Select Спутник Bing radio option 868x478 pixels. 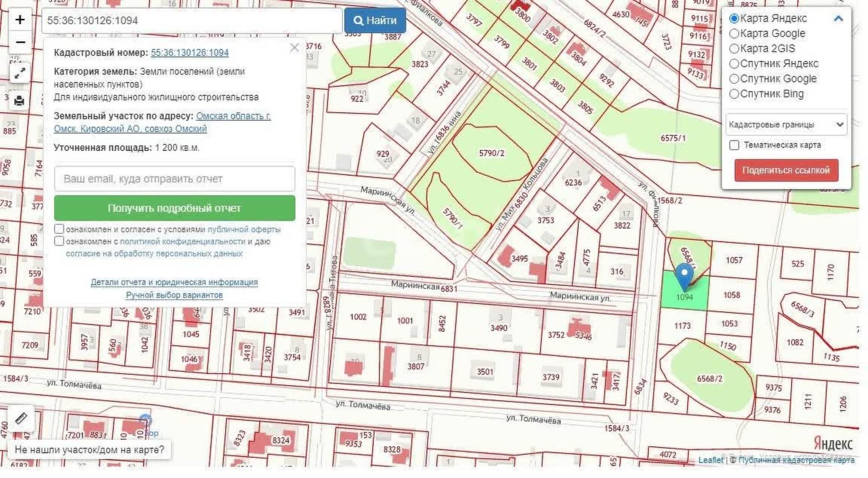[x=734, y=94]
